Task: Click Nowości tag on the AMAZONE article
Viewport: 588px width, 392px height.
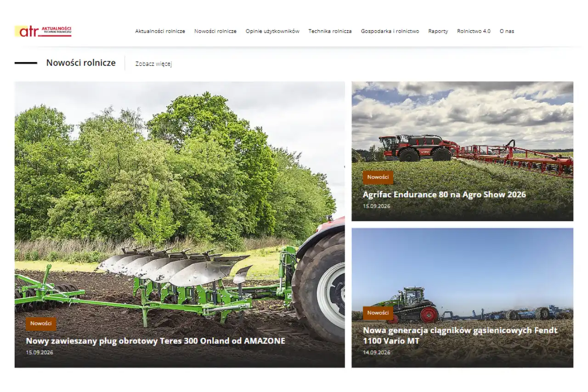Action: 41,324
